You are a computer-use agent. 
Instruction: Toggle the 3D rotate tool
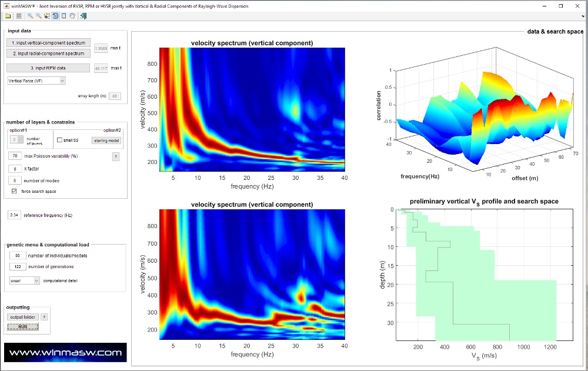pyautogui.click(x=55, y=16)
